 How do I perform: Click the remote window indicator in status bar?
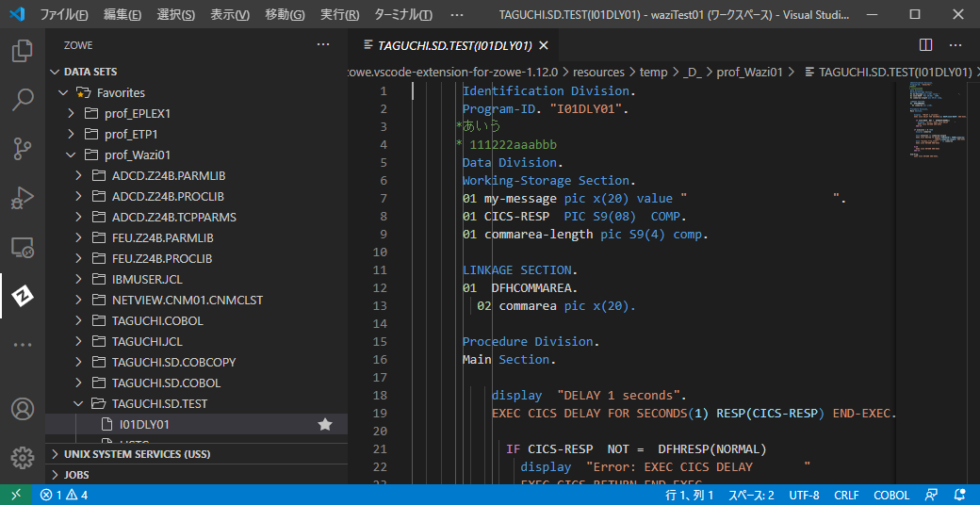coord(16,495)
